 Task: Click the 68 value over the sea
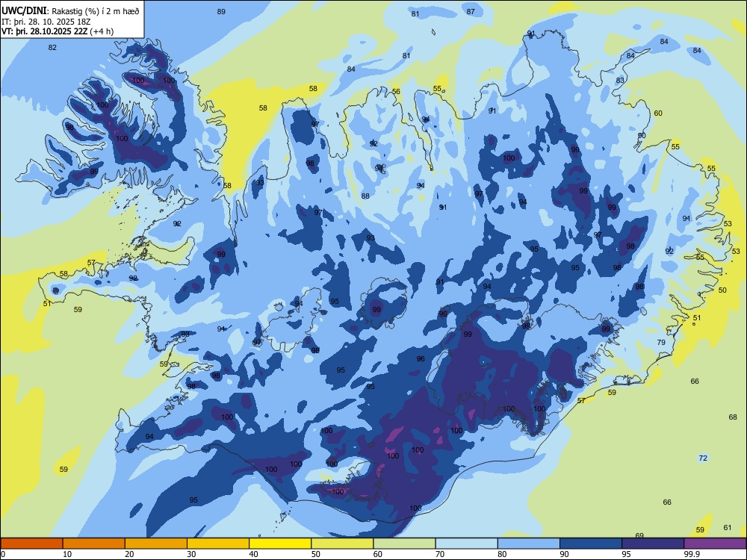[x=733, y=417]
